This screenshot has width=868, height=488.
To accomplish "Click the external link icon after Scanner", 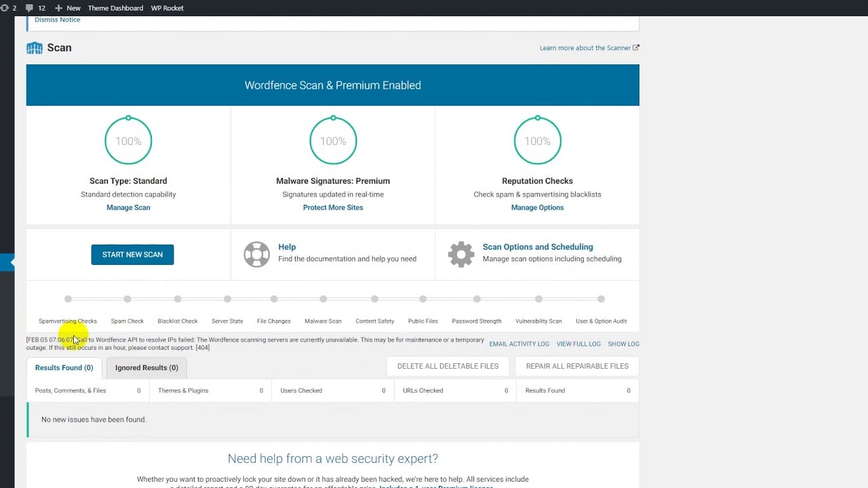I will (636, 48).
